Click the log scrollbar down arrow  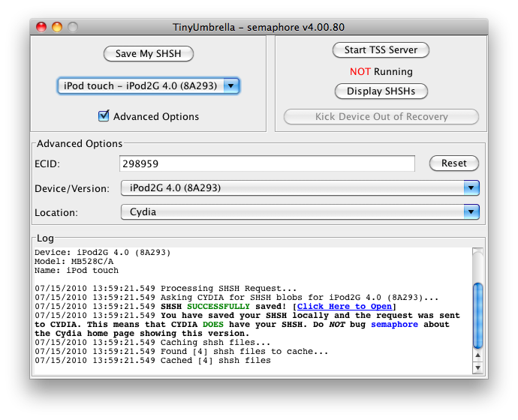coord(477,367)
